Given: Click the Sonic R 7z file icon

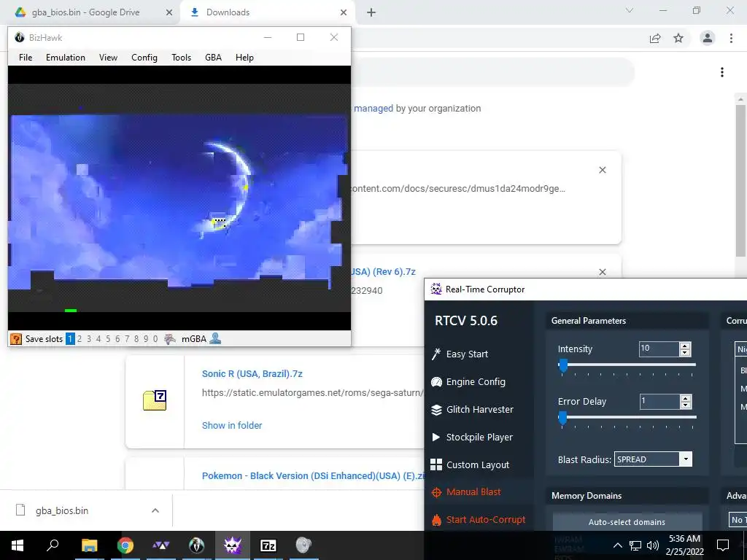Looking at the screenshot, I should click(155, 400).
